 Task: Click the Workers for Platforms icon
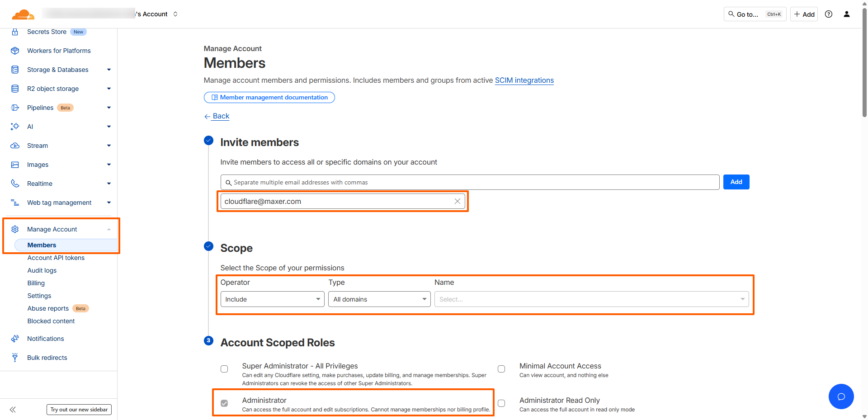pyautogui.click(x=15, y=51)
